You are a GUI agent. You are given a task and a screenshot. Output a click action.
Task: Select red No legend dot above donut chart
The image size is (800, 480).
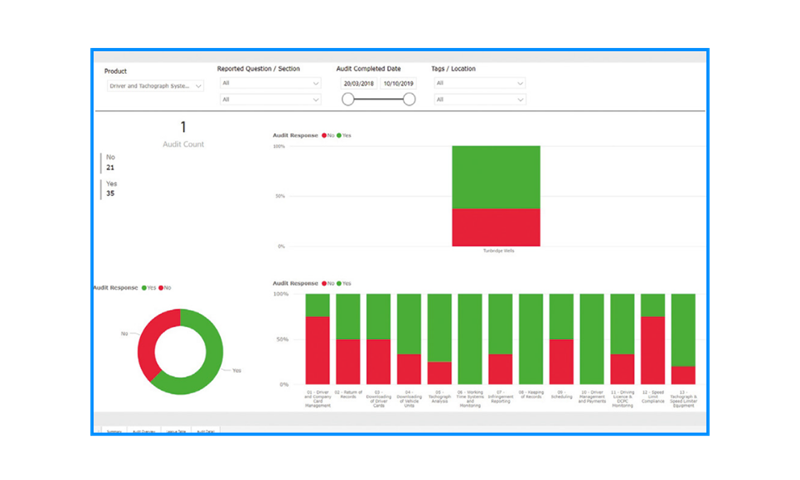tap(161, 288)
